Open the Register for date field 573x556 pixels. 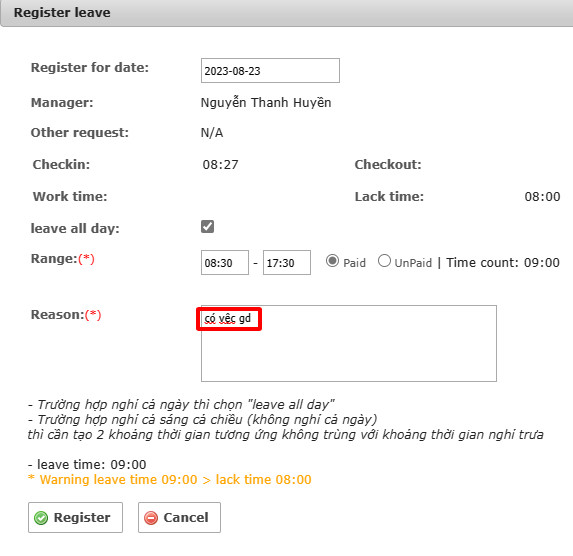270,71
